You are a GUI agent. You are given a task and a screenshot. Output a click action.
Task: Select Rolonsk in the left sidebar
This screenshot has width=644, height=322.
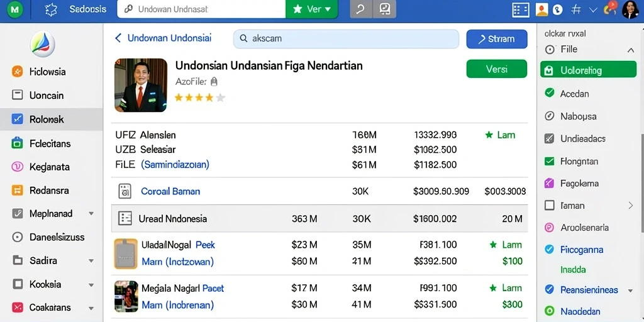(52, 119)
